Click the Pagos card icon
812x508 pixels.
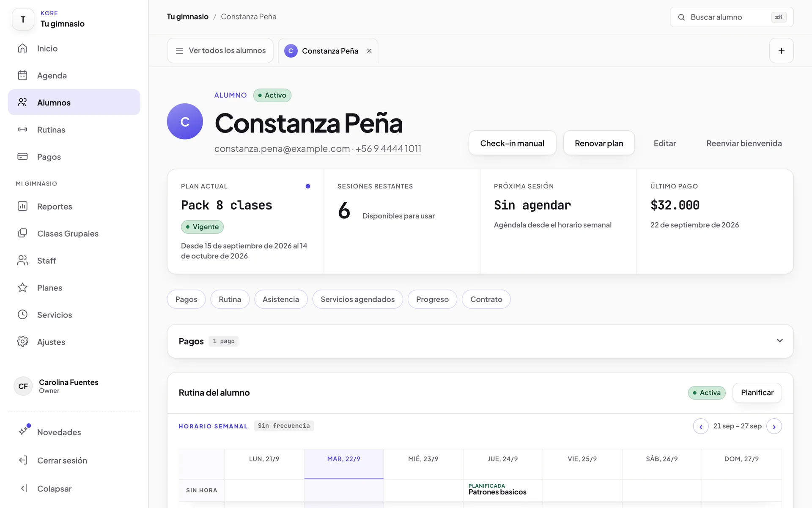coord(22,157)
